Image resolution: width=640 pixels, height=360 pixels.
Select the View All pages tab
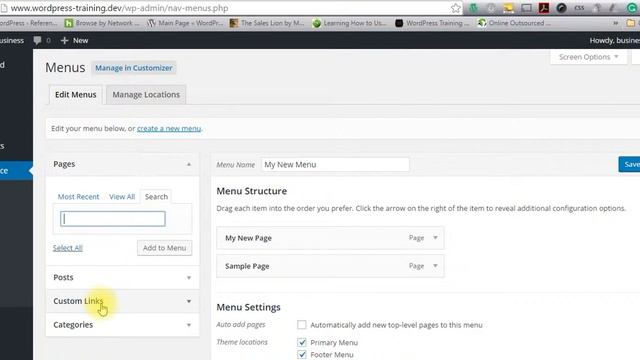click(122, 197)
